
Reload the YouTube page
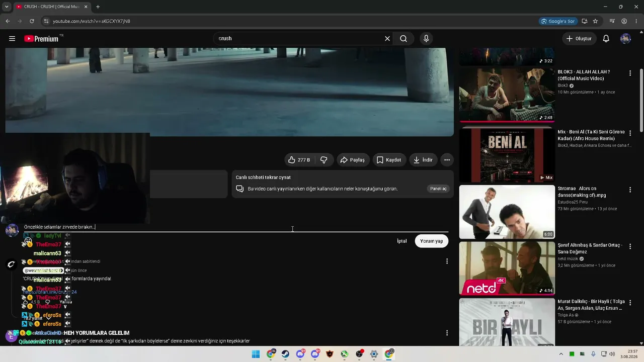click(32, 21)
